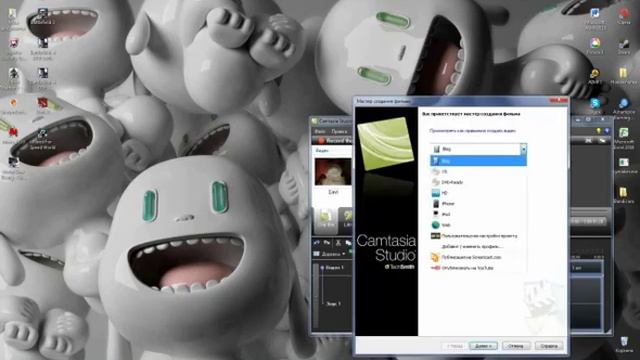Click the iPhone device icon
Image resolution: width=640 pixels, height=360 pixels.
coord(436,203)
